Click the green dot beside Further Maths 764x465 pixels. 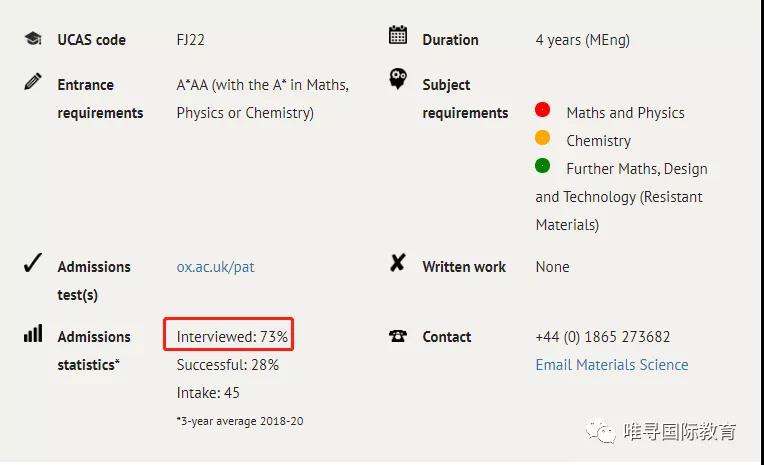click(542, 166)
